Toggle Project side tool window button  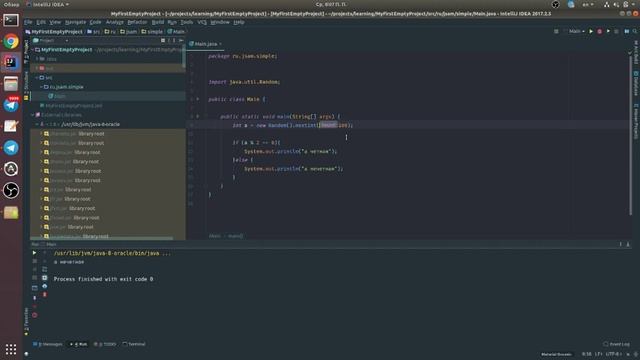coord(27,51)
